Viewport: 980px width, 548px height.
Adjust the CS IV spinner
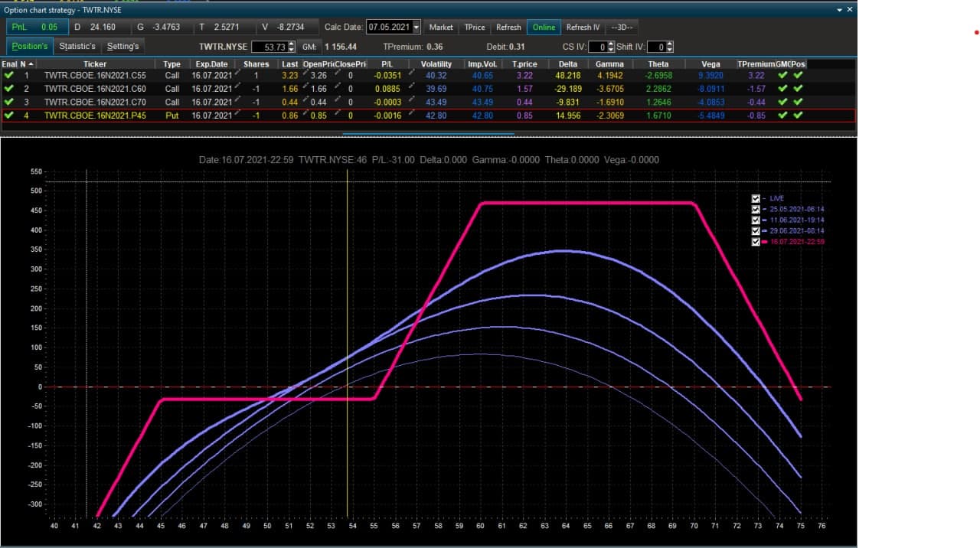tap(611, 47)
